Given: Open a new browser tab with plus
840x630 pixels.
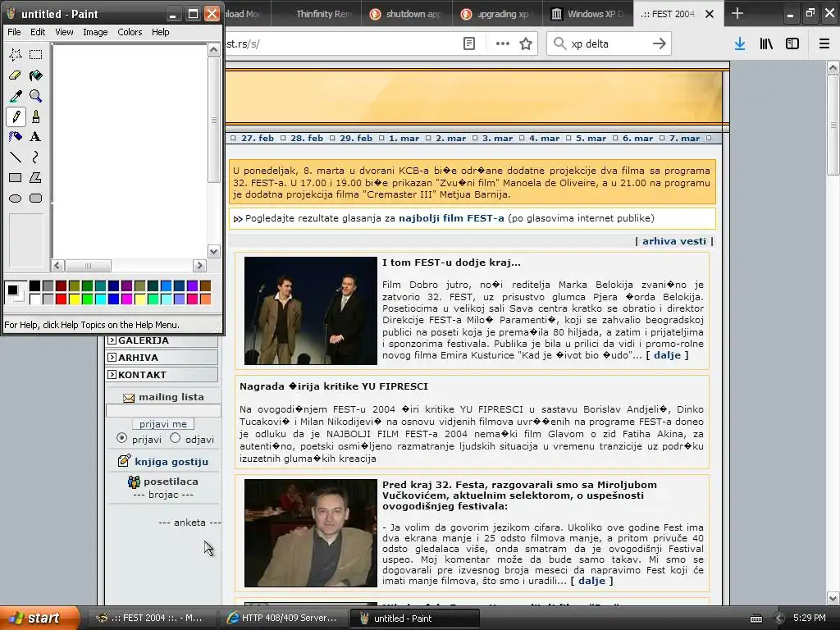Looking at the screenshot, I should (737, 13).
